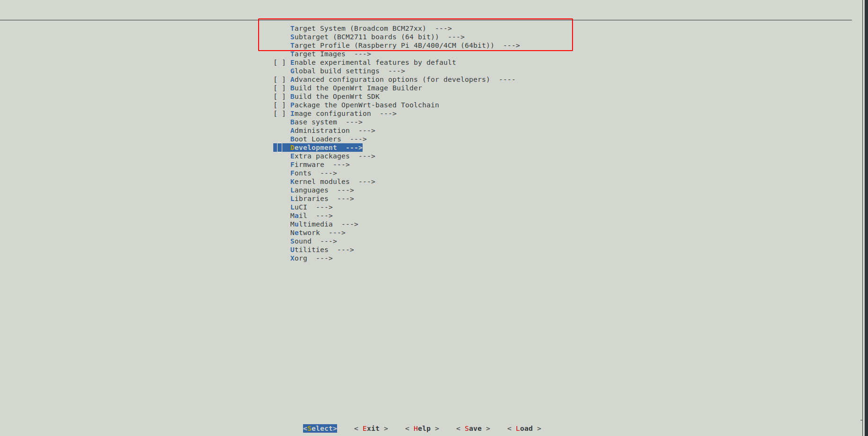Expand the Kernel modules section
Screen dimensions: 868x436
pos(320,181)
